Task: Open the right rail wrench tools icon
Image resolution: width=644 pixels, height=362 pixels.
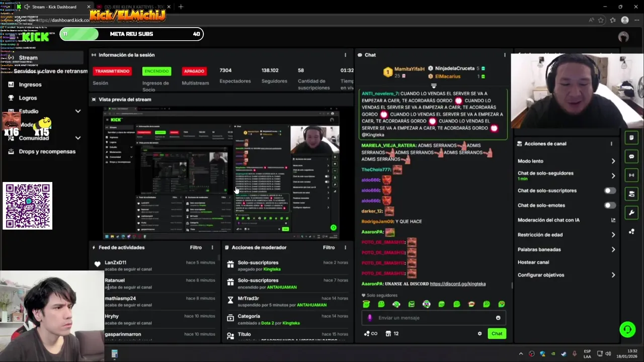Action: click(x=631, y=213)
